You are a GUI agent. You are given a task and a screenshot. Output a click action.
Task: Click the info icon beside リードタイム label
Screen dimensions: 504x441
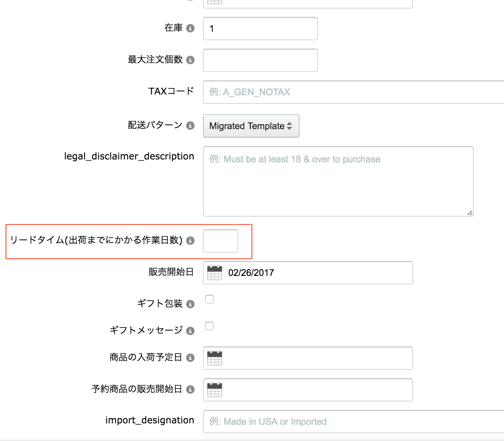pyautogui.click(x=190, y=241)
